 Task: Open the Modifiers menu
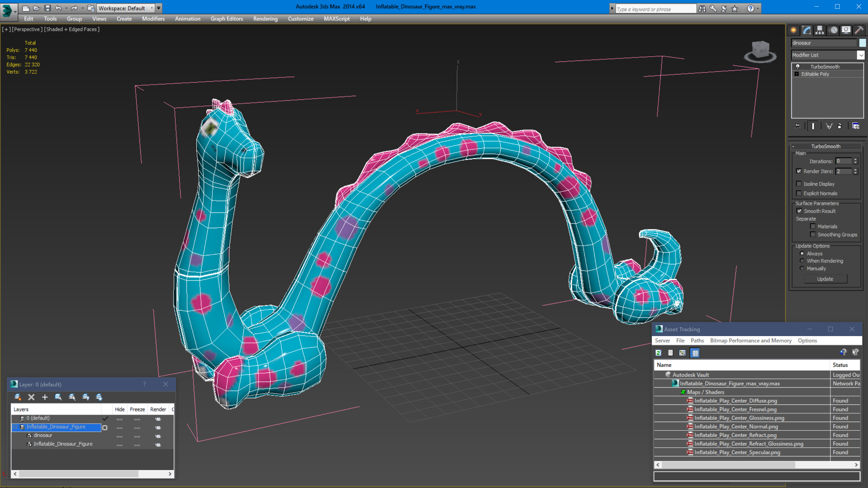coord(153,19)
